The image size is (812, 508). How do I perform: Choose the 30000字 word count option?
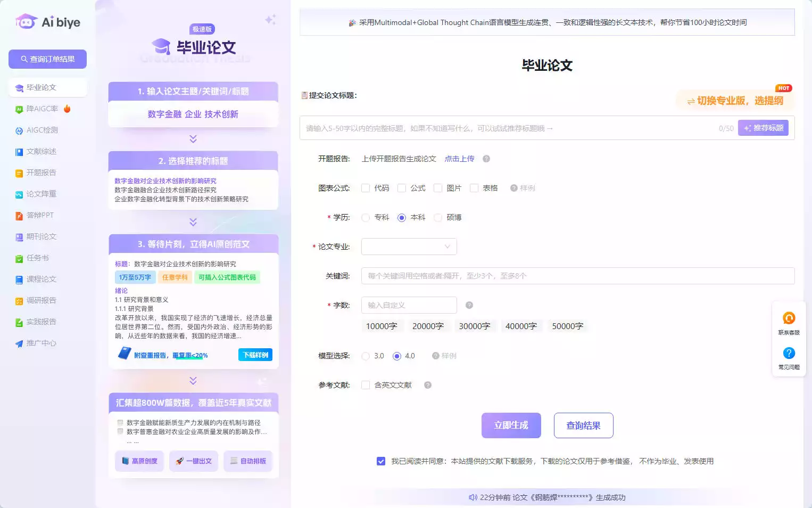click(x=474, y=326)
